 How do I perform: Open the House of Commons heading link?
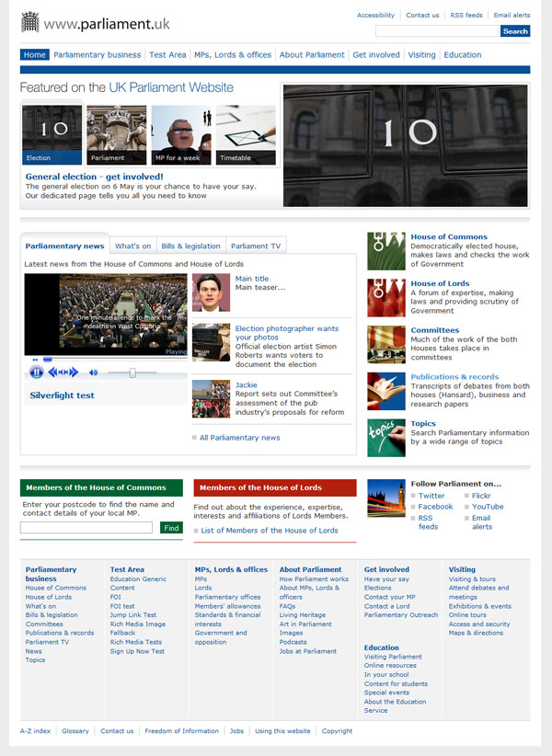coord(449,236)
